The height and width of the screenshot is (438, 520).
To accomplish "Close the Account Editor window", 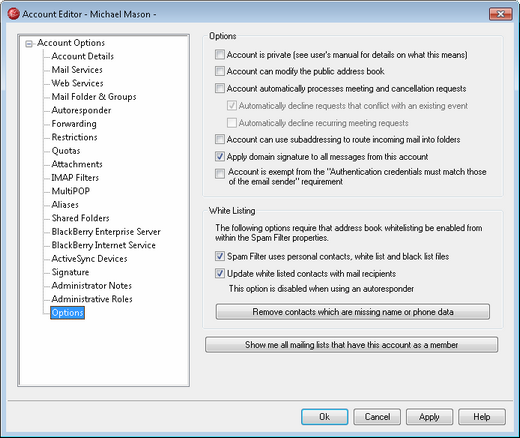I will pyautogui.click(x=501, y=14).
